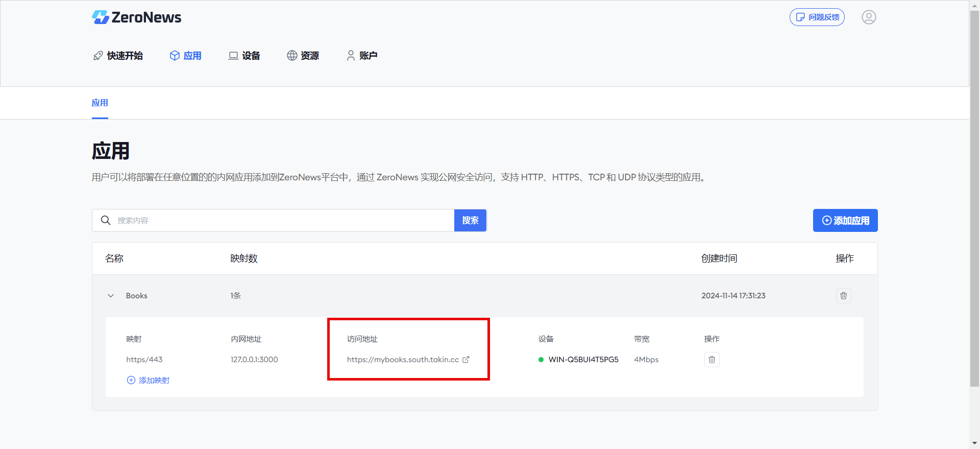Click the page vertical scrollbar thumb
The width and height of the screenshot is (980, 449).
(975, 199)
